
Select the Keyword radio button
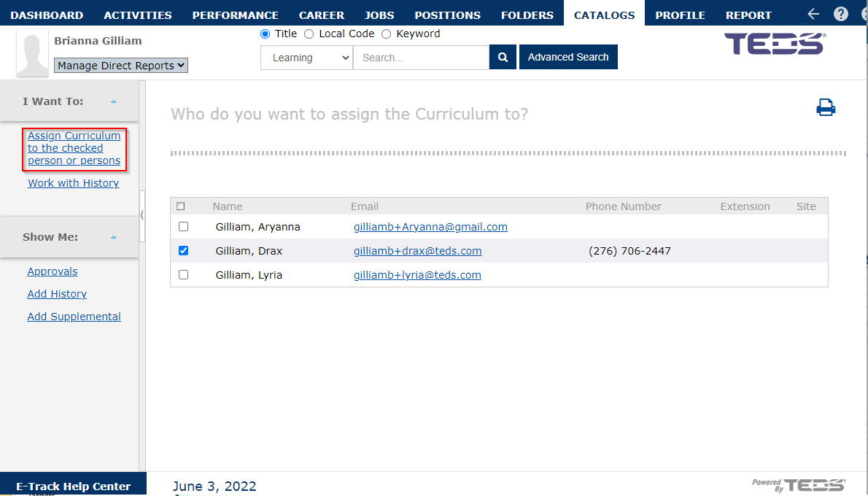pos(387,34)
